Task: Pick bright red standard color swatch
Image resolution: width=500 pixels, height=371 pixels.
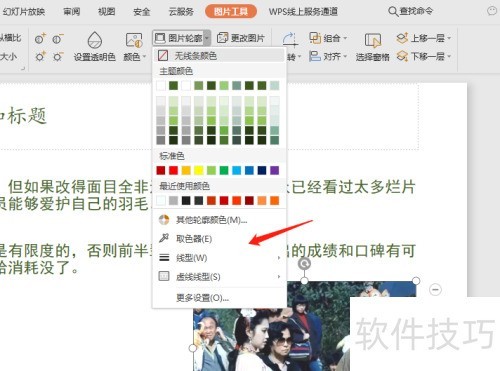Action: (173, 170)
